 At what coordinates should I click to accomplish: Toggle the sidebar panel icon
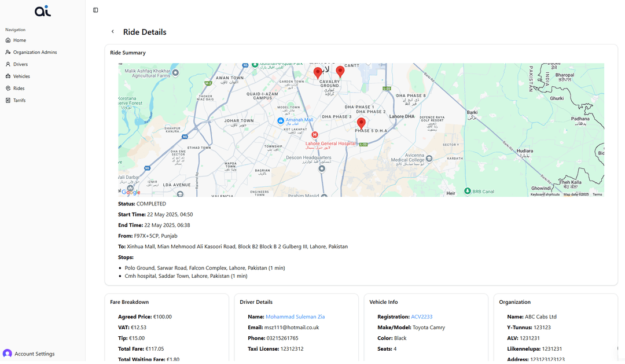pos(95,10)
